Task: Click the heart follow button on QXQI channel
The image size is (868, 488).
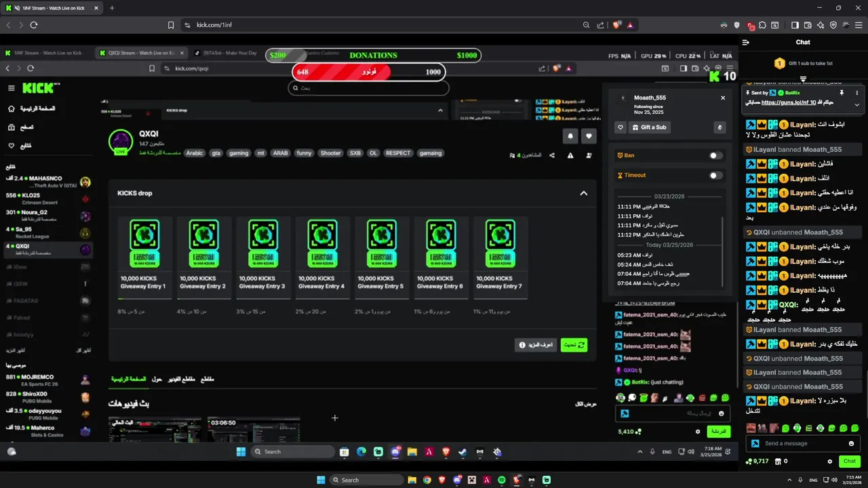Action: 589,136
